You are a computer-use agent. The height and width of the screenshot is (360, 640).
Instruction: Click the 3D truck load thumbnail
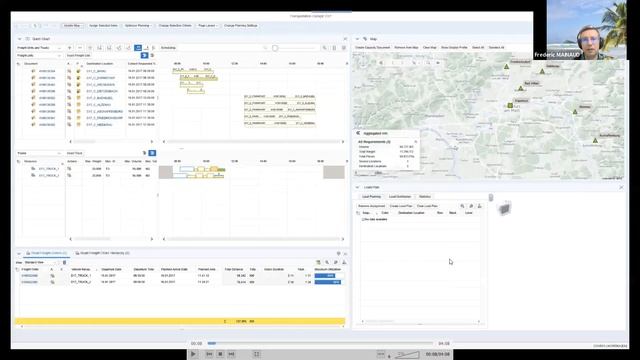coord(504,208)
